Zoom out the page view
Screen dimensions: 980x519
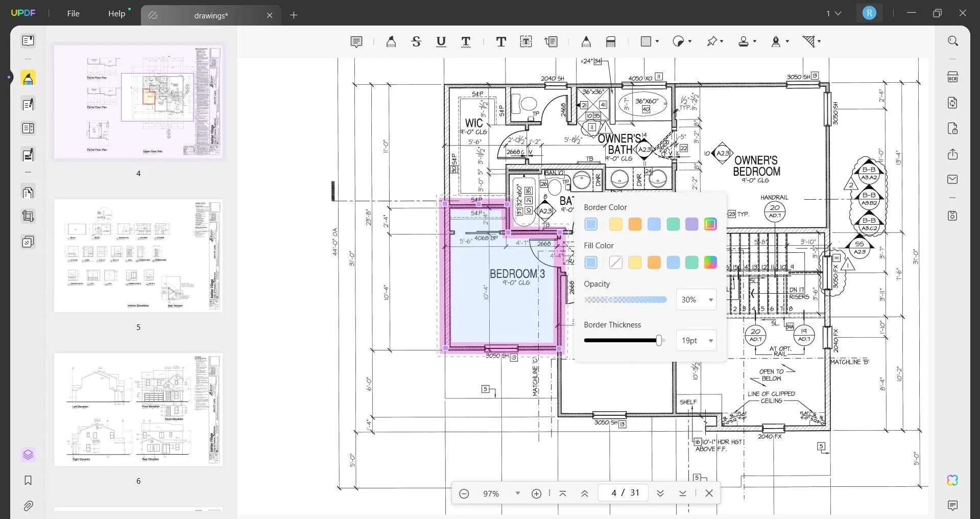pos(464,493)
